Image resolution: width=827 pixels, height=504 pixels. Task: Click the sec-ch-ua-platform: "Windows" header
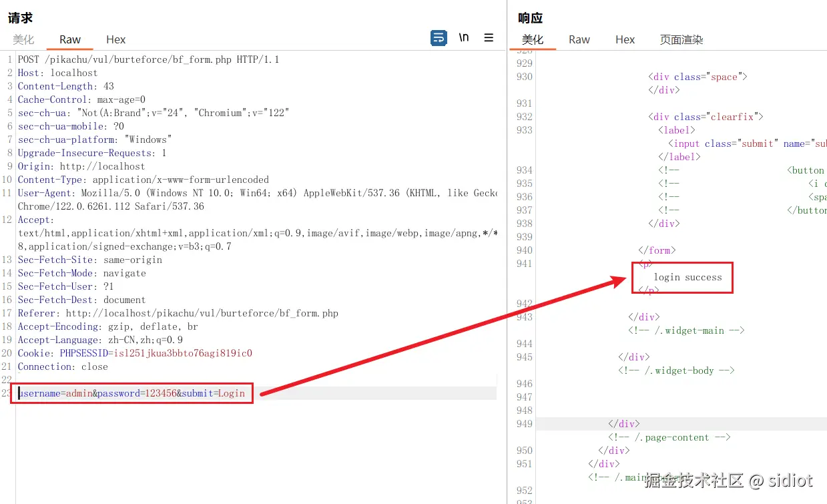point(95,140)
